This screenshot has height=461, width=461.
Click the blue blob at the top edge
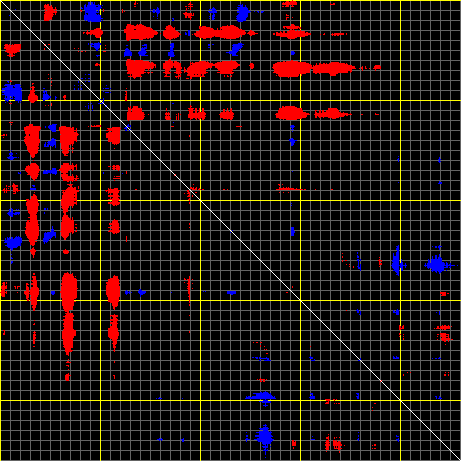[x=92, y=12]
